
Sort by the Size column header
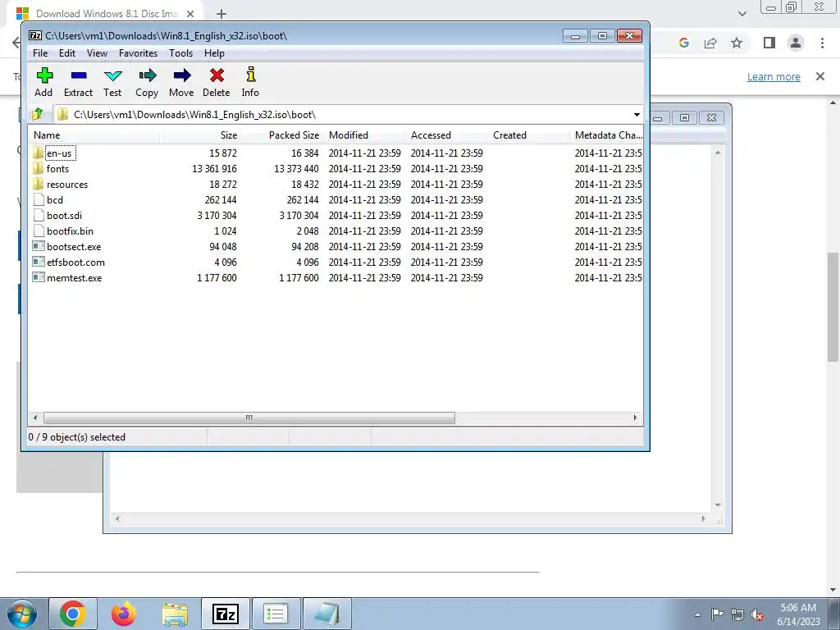(x=200, y=135)
